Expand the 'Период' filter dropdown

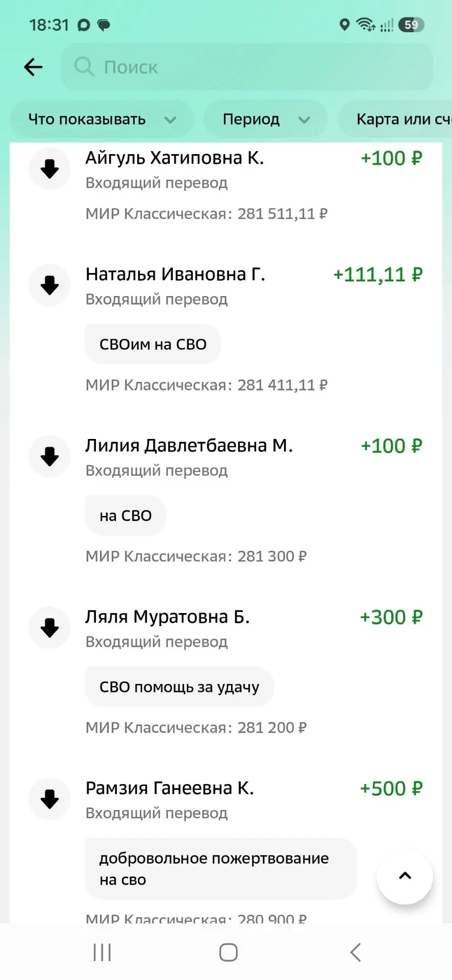point(265,119)
